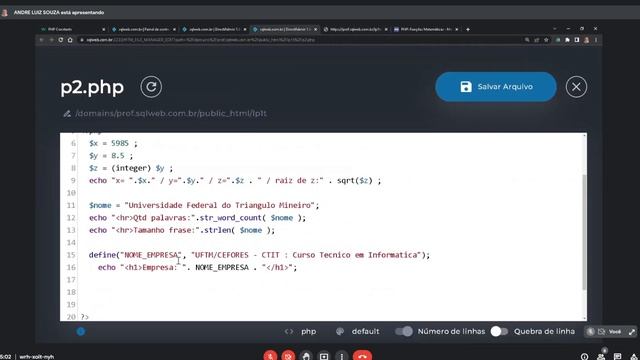640x360 pixels.
Task: Click line 7 code $y = 8.5
Action: pyautogui.click(x=111, y=156)
